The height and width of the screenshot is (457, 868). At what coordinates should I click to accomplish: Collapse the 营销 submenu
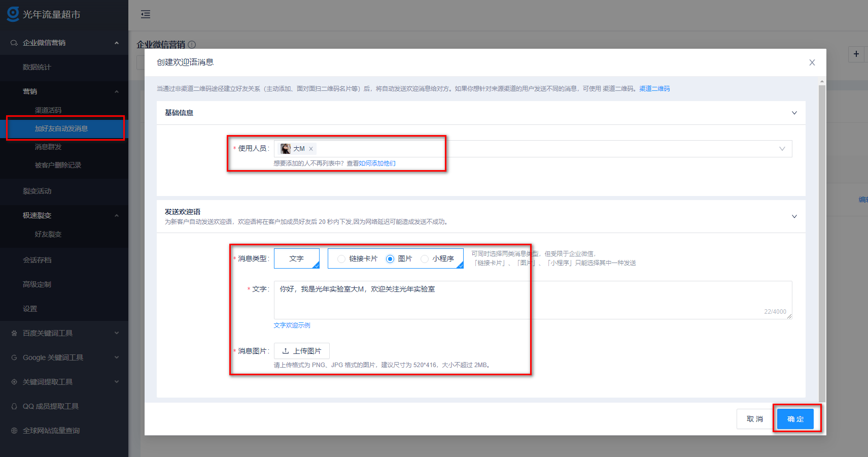click(117, 91)
